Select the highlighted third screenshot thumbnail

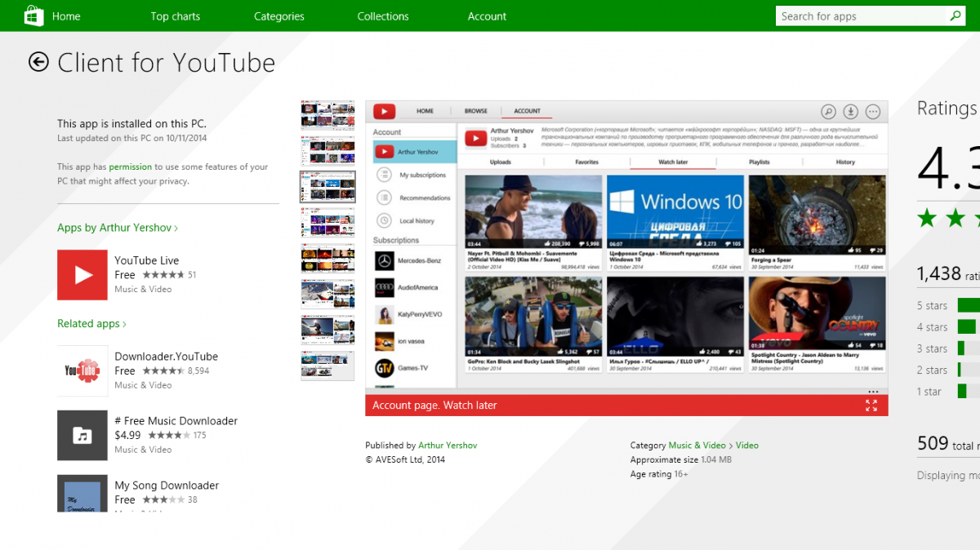pyautogui.click(x=327, y=187)
